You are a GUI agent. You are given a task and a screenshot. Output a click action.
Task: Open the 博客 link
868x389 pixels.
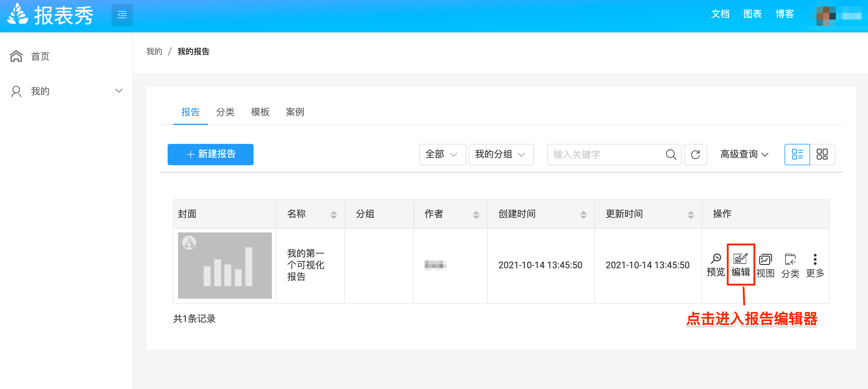coord(785,14)
